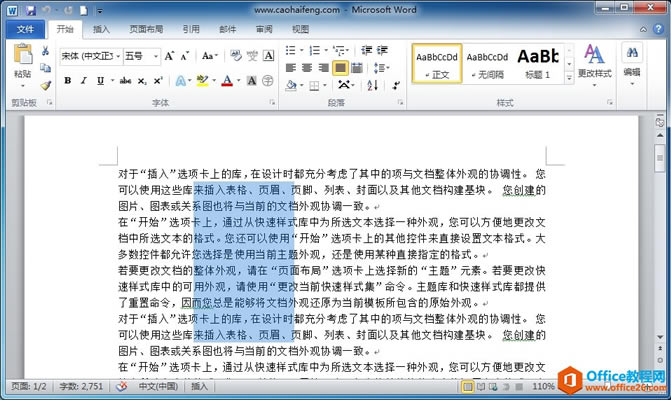Apply the 标题 1 (Heading 1) style
671x400 pixels.
click(x=538, y=64)
